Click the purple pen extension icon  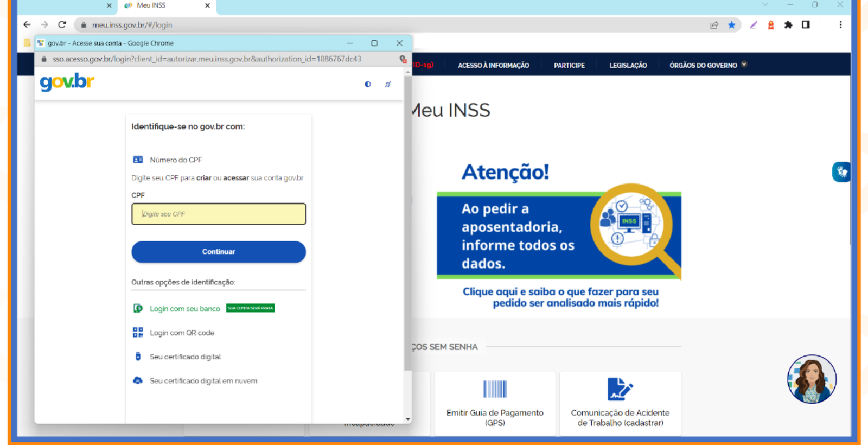[754, 24]
